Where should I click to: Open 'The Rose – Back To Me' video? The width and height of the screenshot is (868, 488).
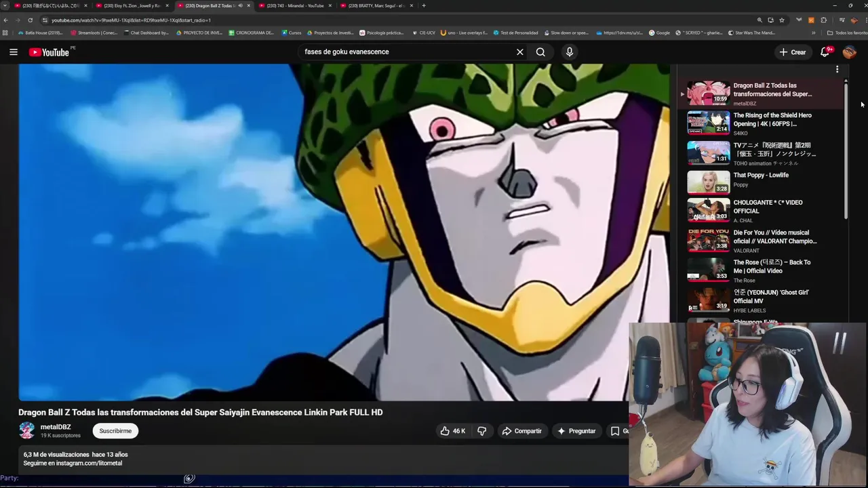point(759,270)
